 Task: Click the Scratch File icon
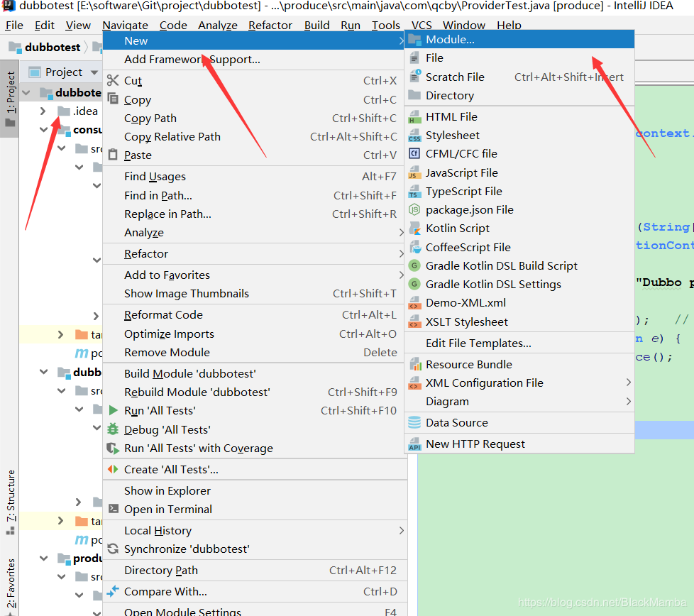click(414, 77)
